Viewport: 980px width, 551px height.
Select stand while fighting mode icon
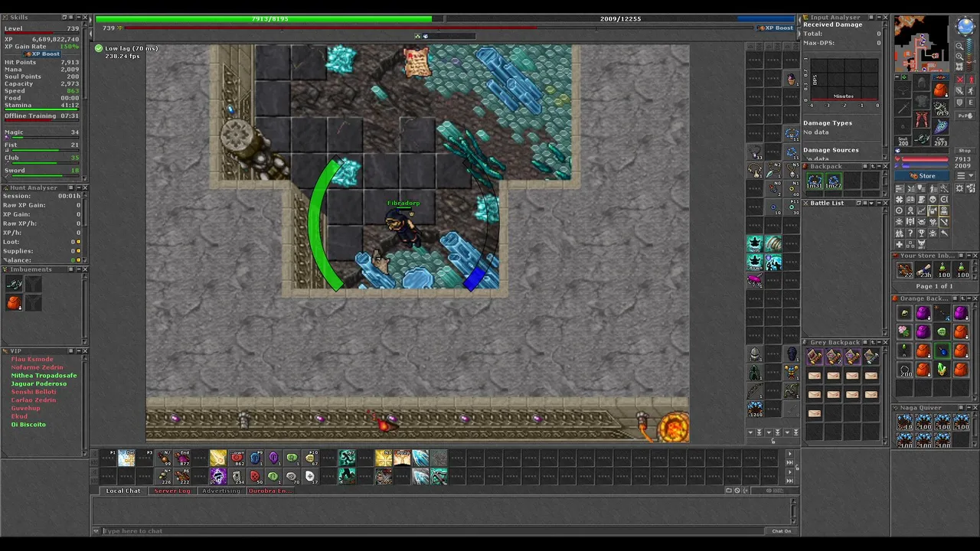pyautogui.click(x=970, y=79)
